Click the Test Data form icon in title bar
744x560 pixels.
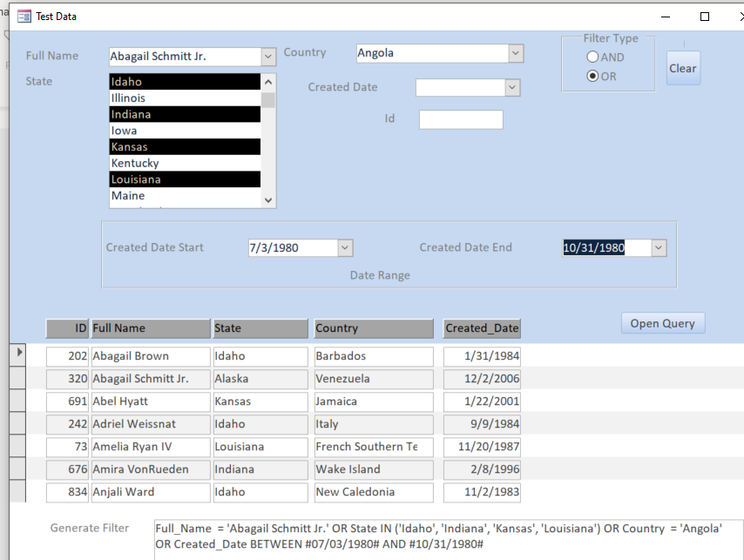point(24,17)
